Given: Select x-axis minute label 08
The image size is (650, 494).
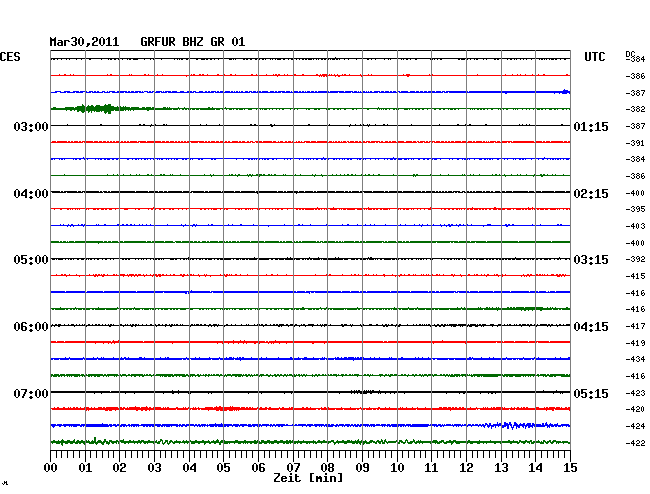Looking at the screenshot, I should pos(327,468).
